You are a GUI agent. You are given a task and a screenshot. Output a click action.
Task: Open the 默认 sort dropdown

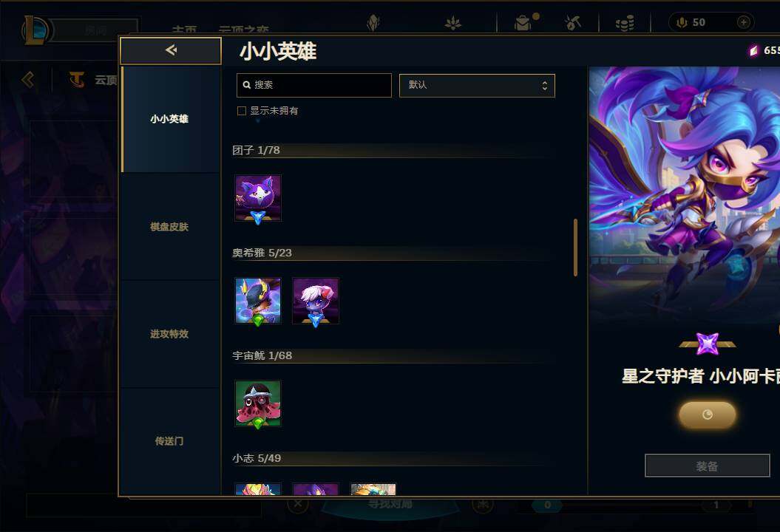coord(477,86)
